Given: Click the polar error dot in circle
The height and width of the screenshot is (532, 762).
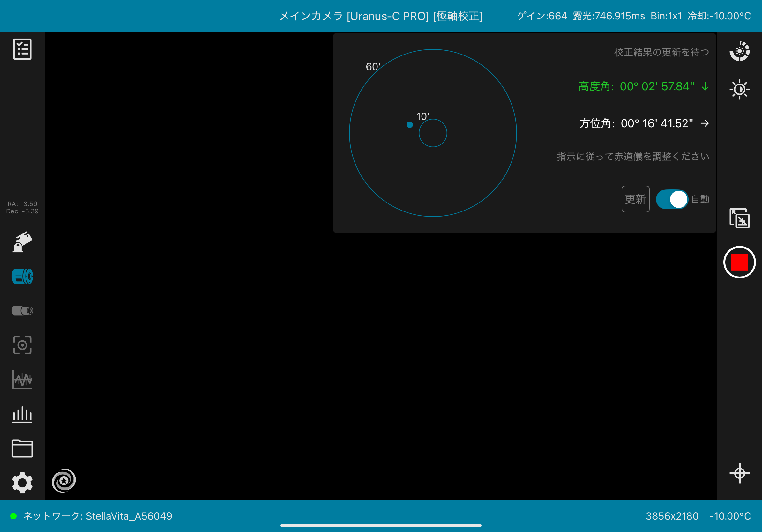Looking at the screenshot, I should [410, 125].
